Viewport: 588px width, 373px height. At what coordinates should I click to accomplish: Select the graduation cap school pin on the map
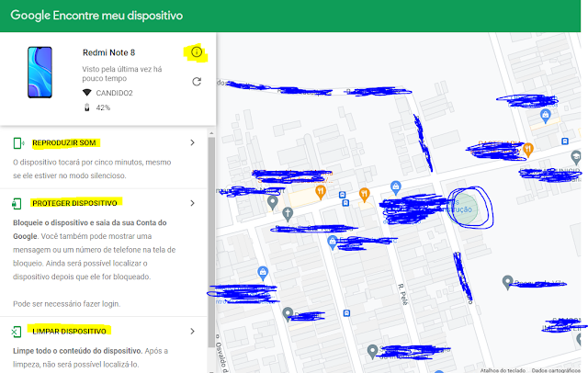576,157
